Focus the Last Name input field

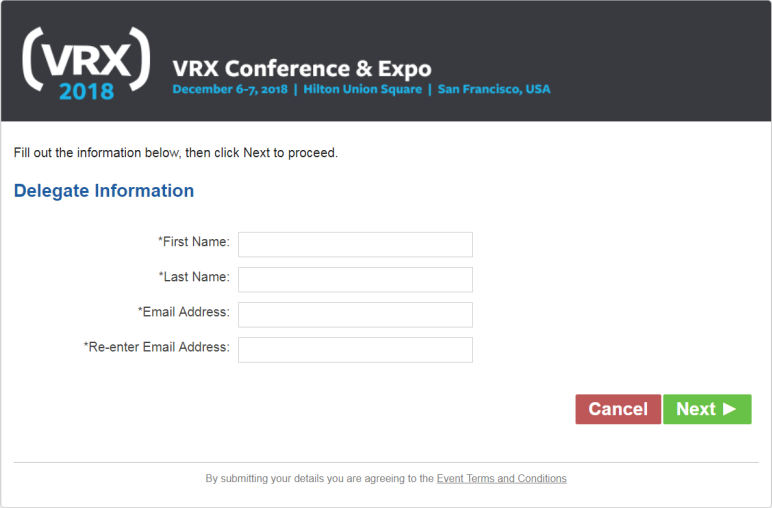[355, 280]
